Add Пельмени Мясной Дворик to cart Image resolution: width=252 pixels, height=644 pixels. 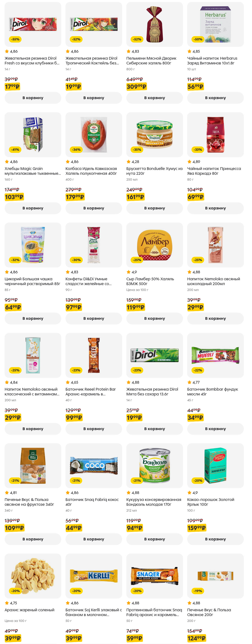tap(154, 98)
